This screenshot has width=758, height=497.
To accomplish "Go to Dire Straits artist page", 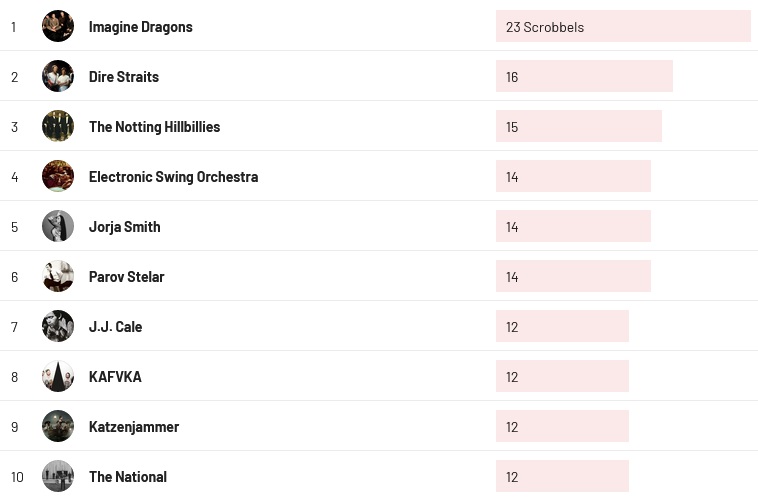I will (123, 77).
